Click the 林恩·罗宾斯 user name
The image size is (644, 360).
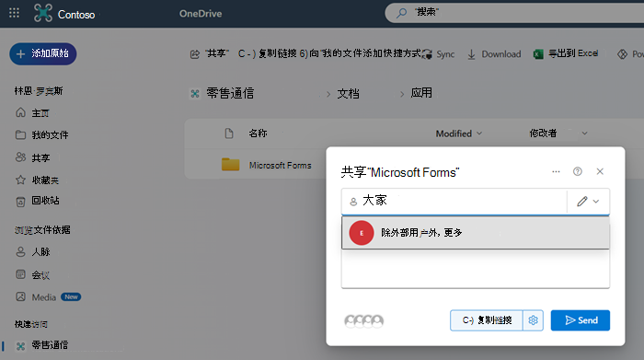pyautogui.click(x=39, y=91)
